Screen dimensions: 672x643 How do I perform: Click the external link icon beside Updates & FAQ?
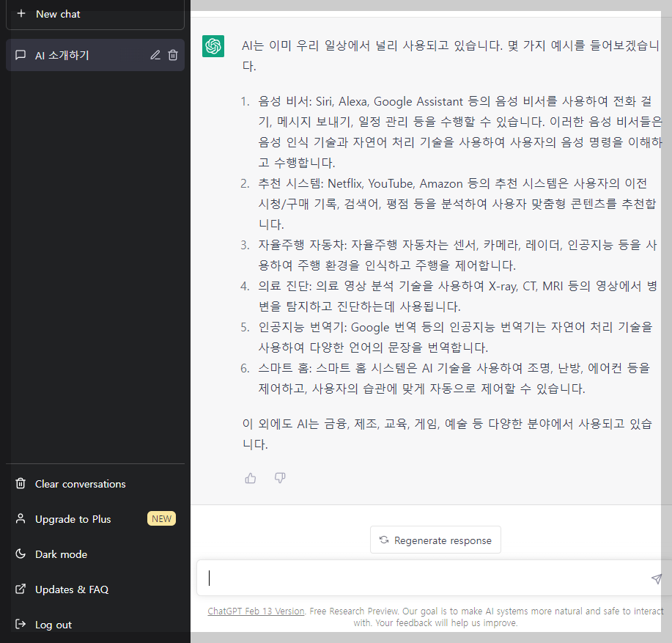pos(21,589)
